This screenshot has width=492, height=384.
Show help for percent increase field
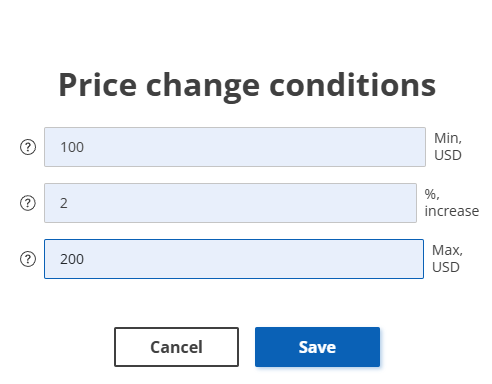tap(28, 203)
